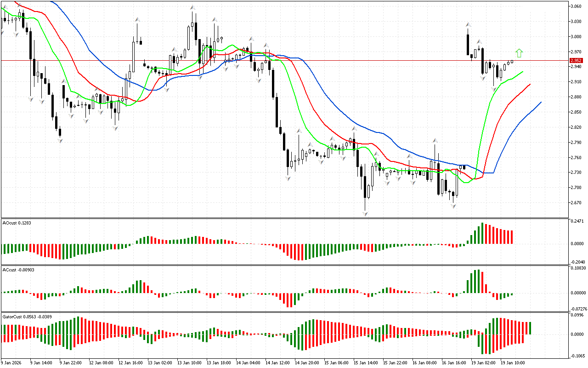Click the 9 Jan 2026 date label

pyautogui.click(x=12, y=362)
